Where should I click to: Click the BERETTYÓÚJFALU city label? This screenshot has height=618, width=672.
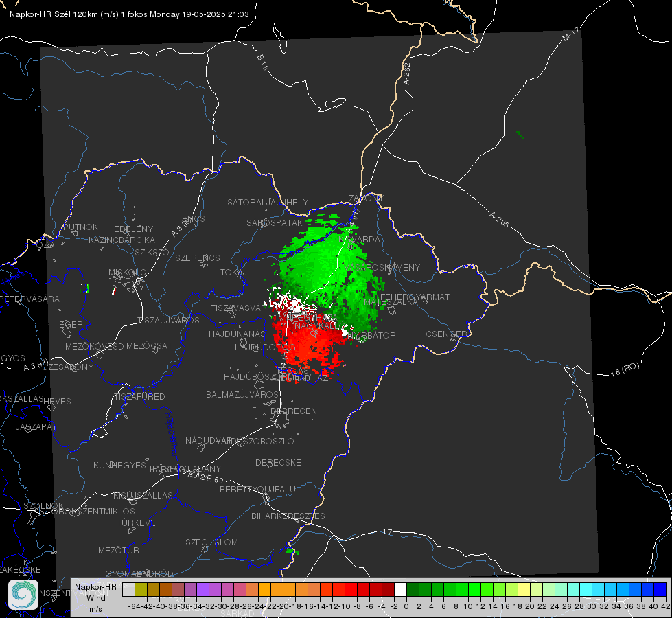[257, 489]
